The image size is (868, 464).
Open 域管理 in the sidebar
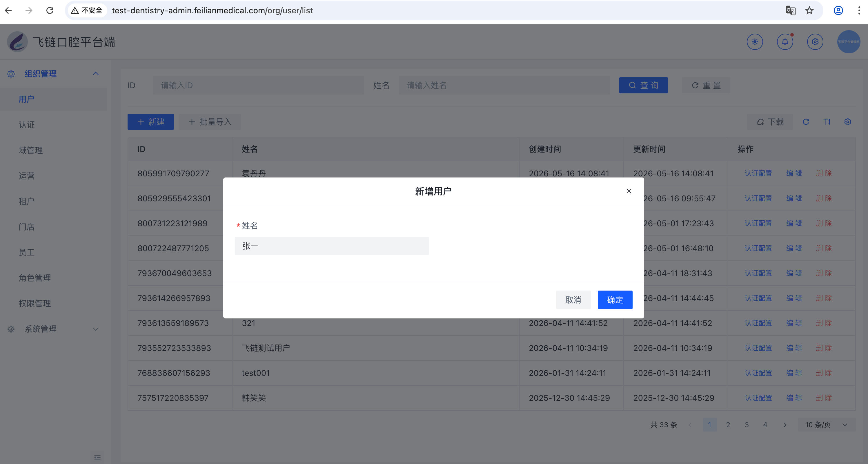coord(53,150)
